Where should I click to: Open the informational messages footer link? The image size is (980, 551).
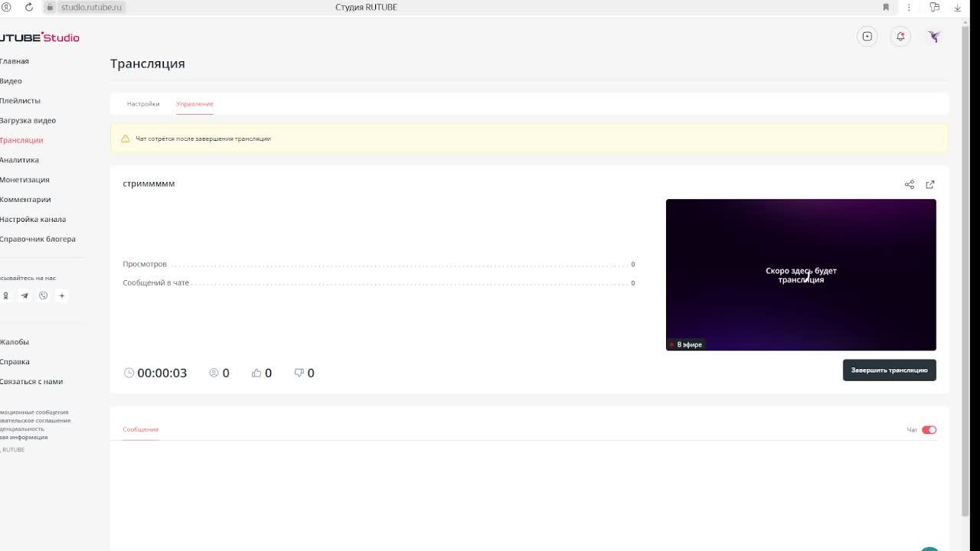pos(34,412)
